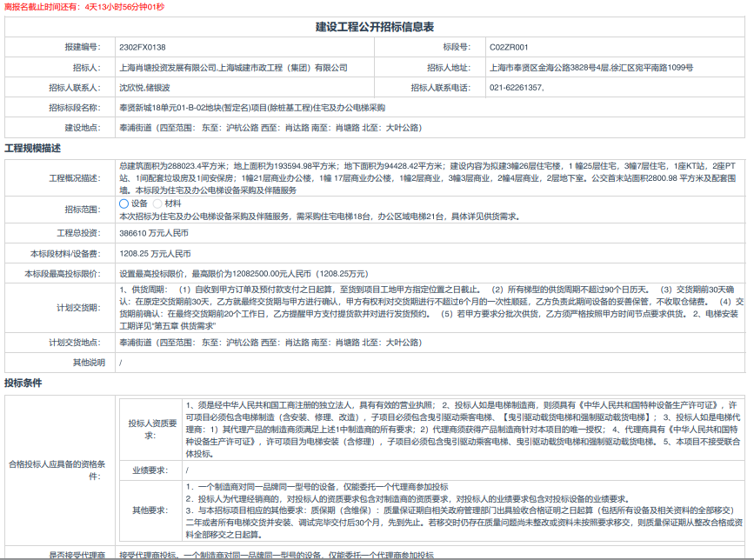Viewport: 754px width, 560px height.
Task: Click the 投标人资质要求 label cell
Action: coord(152,429)
